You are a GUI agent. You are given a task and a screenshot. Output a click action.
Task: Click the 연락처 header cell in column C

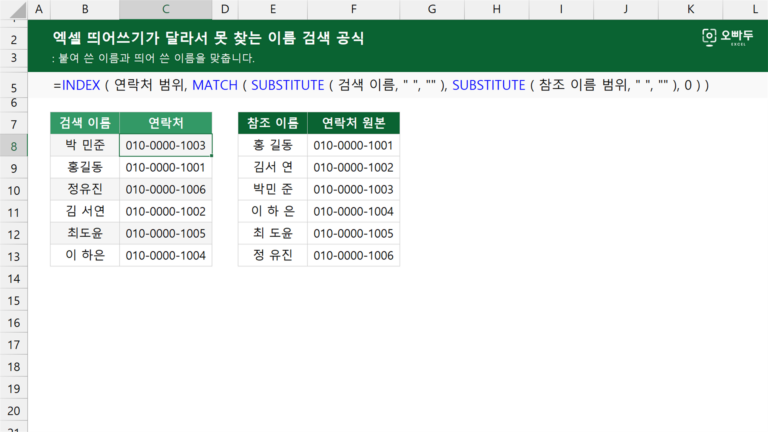click(x=166, y=123)
